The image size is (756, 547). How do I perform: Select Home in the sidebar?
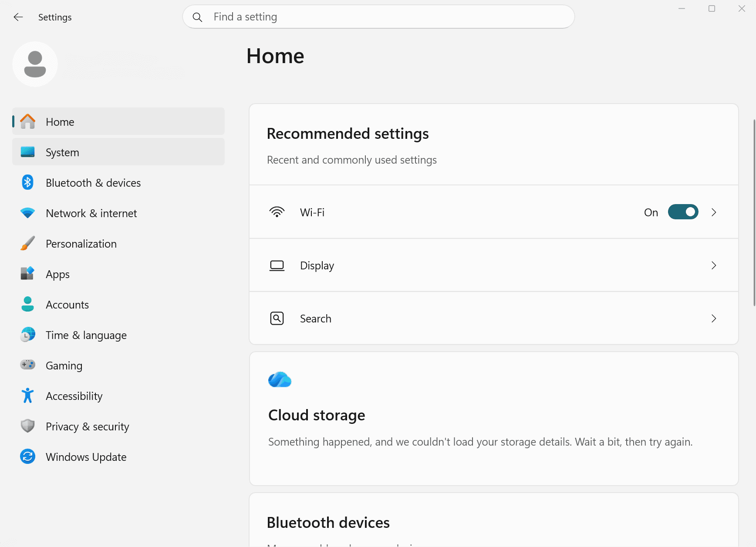(x=118, y=121)
